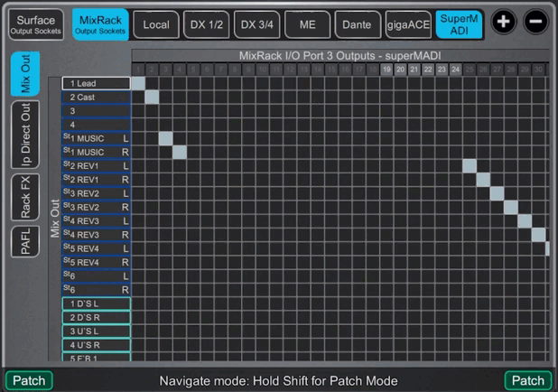Select St1 MUSIC L row
Image resolution: width=558 pixels, height=392 pixels.
coord(97,138)
